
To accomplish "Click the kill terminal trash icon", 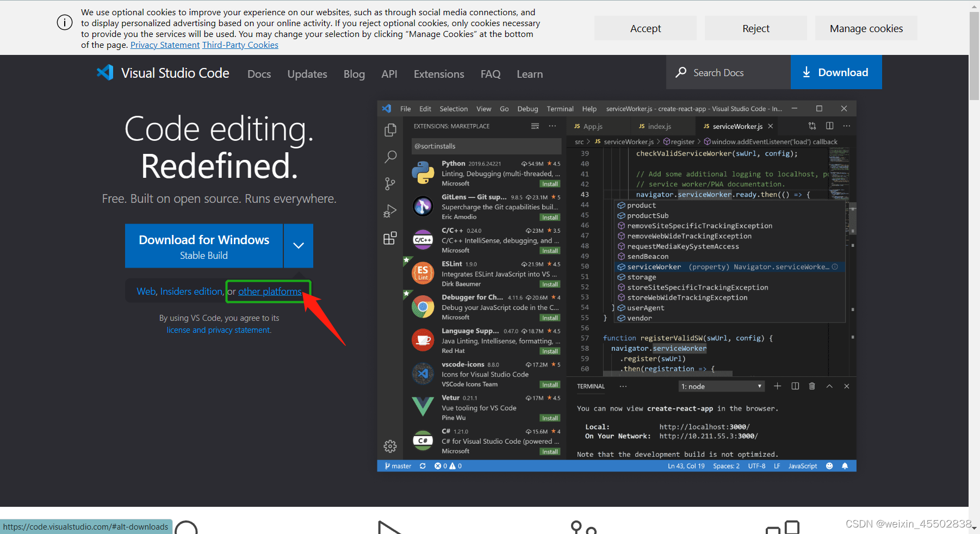I will [x=812, y=386].
